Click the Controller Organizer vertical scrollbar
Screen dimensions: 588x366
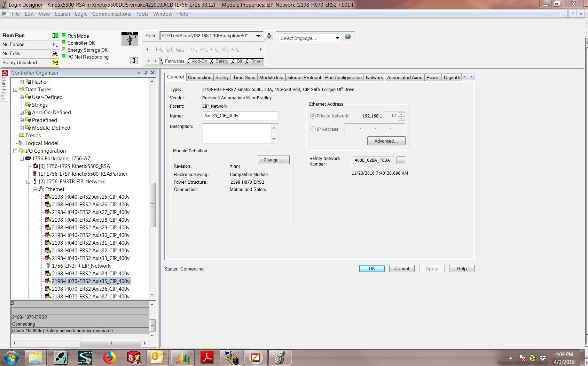[x=152, y=205]
